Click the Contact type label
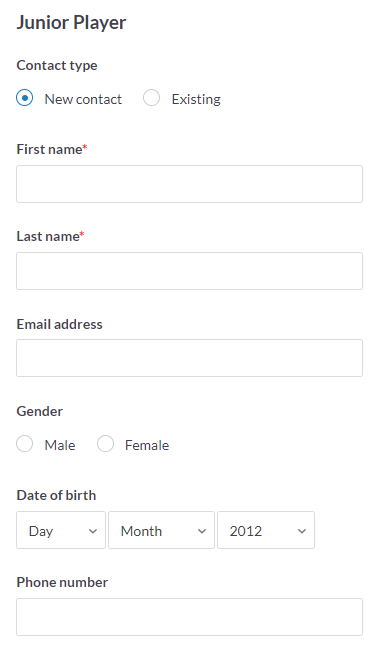Viewport: 390px width, 649px height. click(57, 65)
